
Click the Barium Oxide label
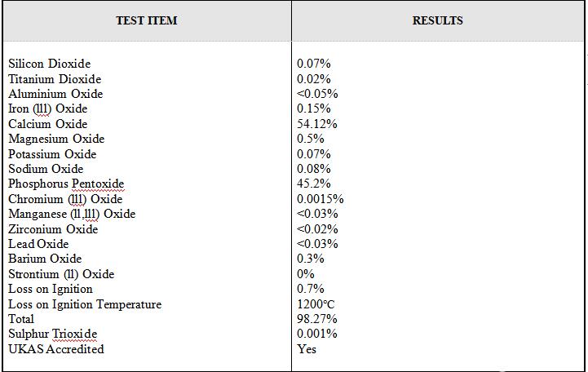[45, 259]
